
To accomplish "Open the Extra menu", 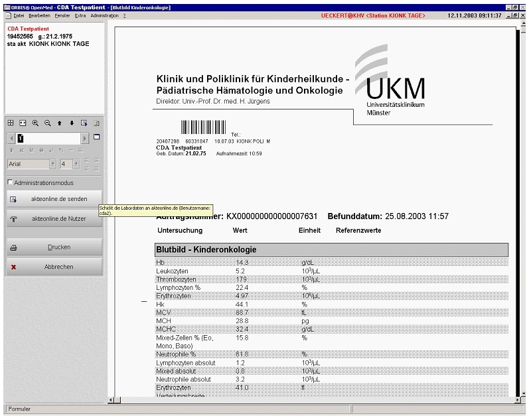I will tap(80, 15).
